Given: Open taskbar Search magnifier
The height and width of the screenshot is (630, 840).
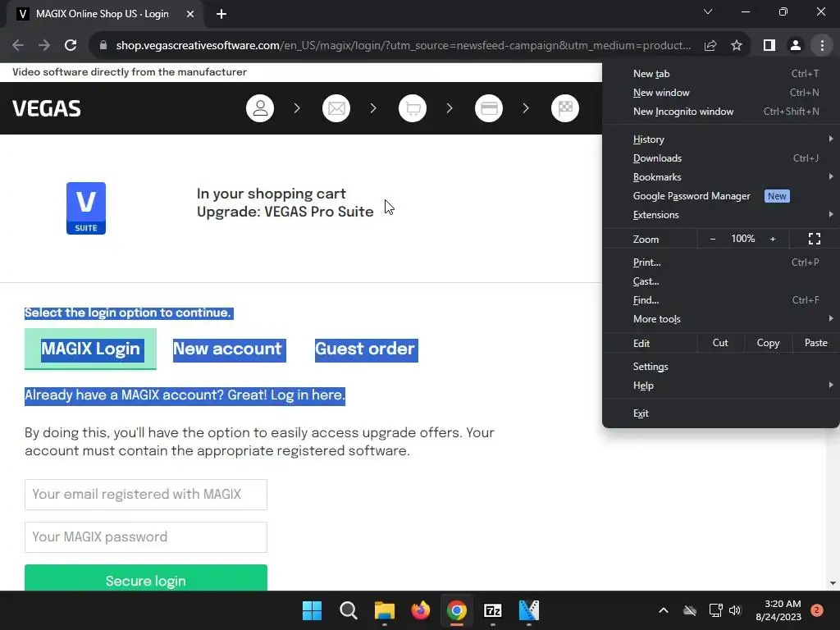Looking at the screenshot, I should point(348,610).
